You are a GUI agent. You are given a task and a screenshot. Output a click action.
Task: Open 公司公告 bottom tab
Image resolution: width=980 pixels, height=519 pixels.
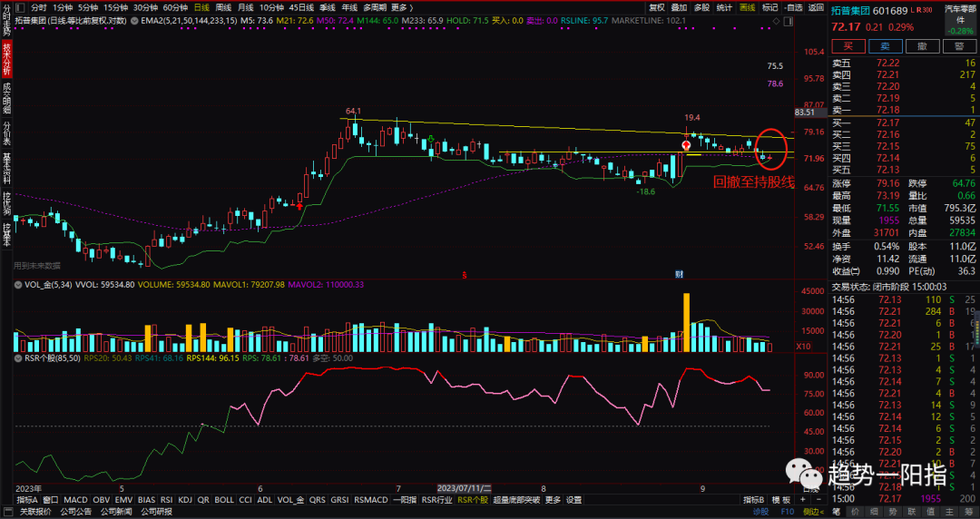tap(75, 512)
